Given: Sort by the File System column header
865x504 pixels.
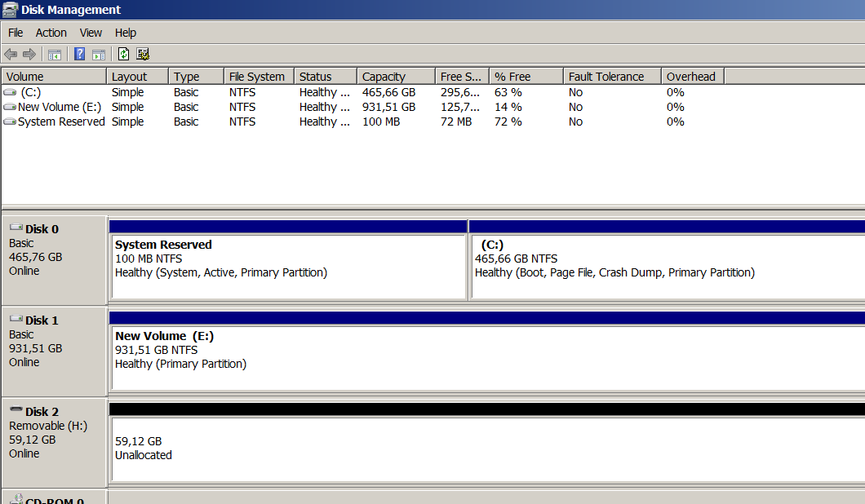Looking at the screenshot, I should [x=259, y=77].
